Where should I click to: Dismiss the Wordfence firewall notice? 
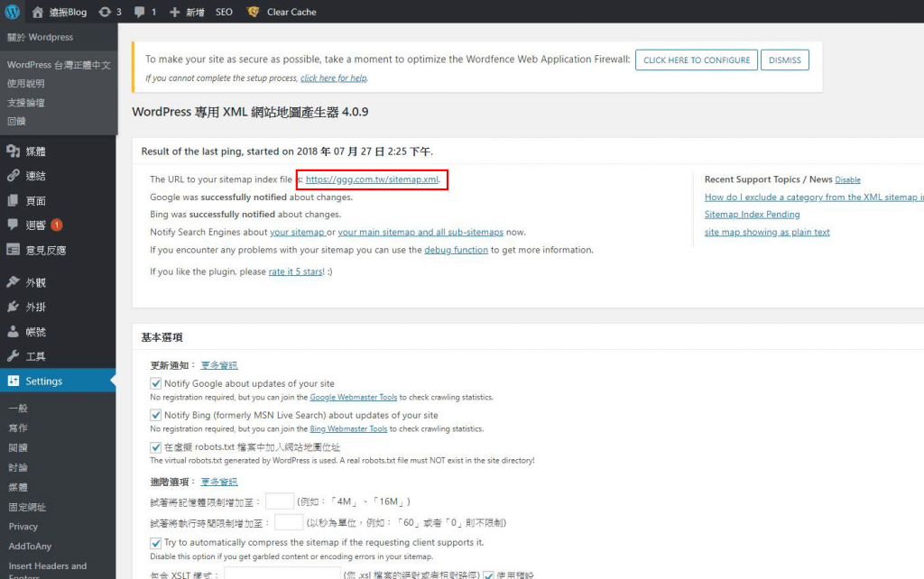(x=785, y=60)
